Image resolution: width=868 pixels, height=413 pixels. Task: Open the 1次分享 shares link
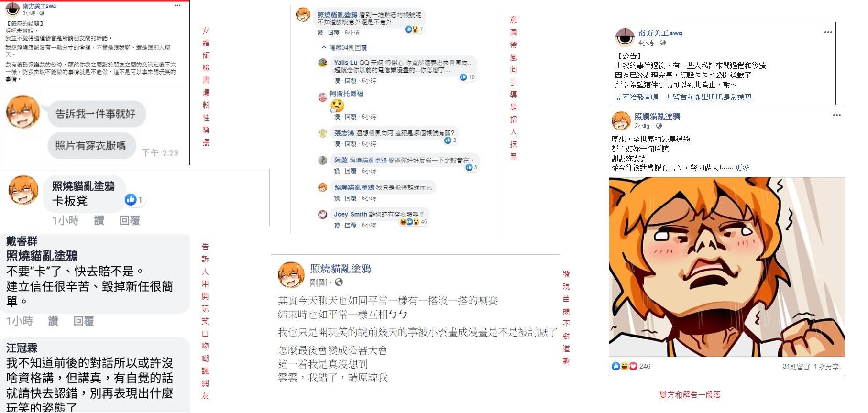point(826,367)
